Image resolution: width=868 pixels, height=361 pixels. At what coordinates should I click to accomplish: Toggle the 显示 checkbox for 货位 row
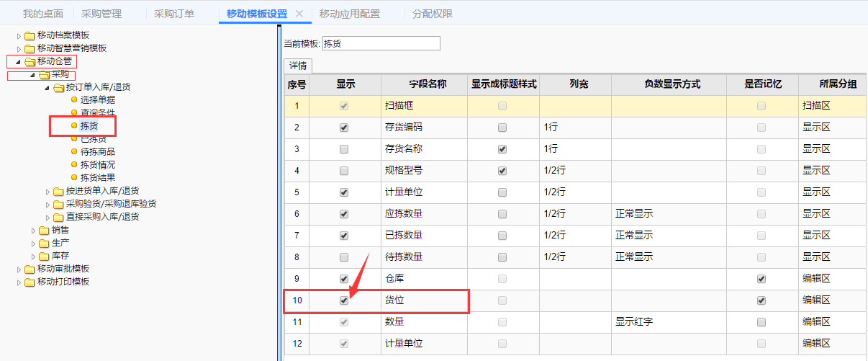pos(343,300)
